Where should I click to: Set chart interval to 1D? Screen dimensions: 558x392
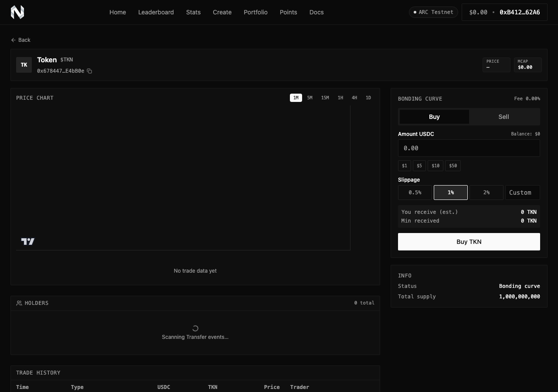click(x=368, y=98)
